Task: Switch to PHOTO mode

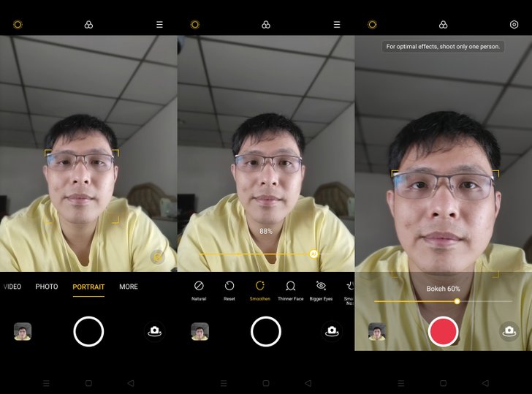Action: point(47,287)
